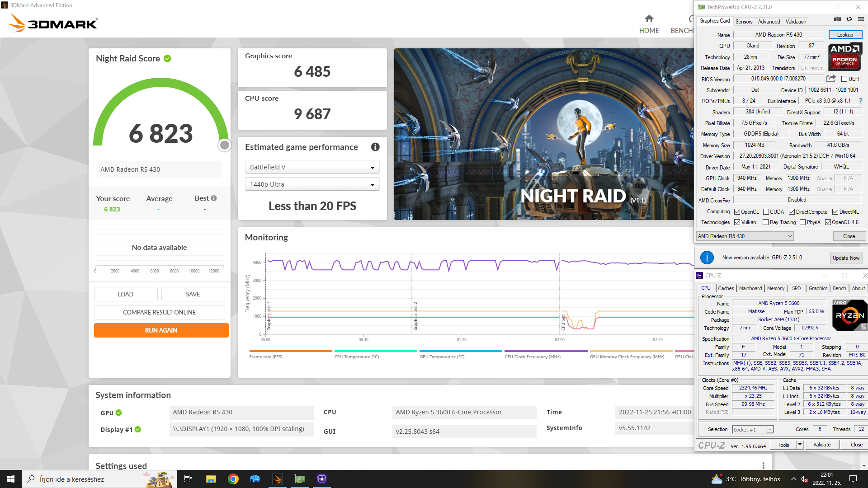Image resolution: width=868 pixels, height=488 pixels.
Task: Click the AMD Radeon logo in GPU-Z
Action: [x=845, y=56]
